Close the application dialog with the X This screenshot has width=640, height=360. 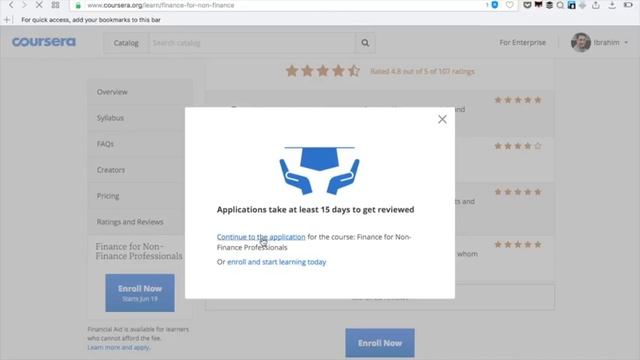(x=442, y=119)
